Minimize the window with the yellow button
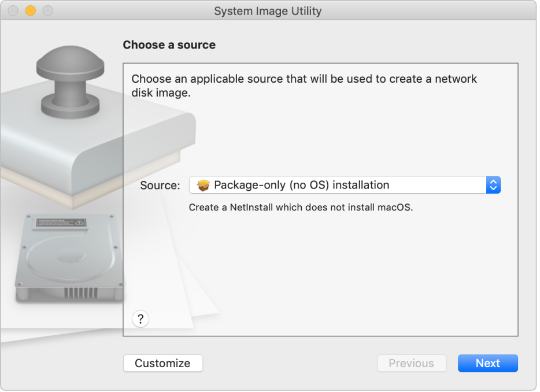 (31, 10)
